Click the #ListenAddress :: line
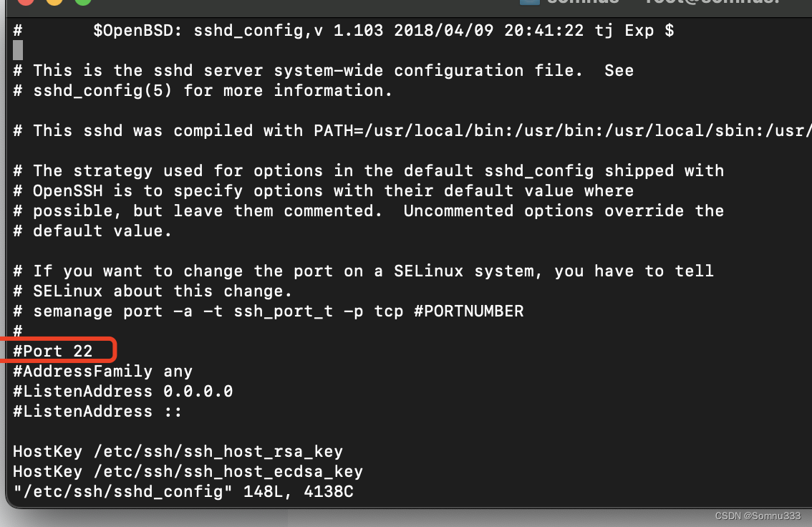Image resolution: width=812 pixels, height=527 pixels. pos(98,411)
